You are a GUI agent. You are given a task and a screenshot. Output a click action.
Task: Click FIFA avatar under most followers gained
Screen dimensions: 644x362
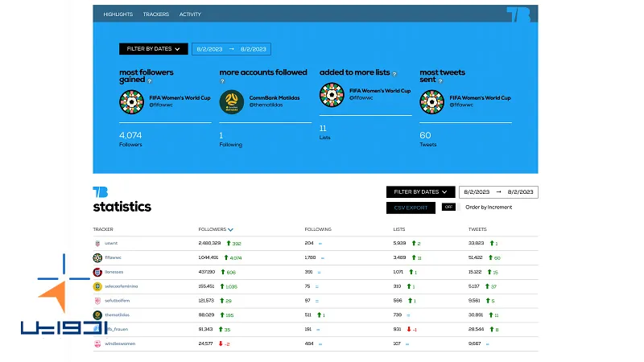pyautogui.click(x=131, y=102)
